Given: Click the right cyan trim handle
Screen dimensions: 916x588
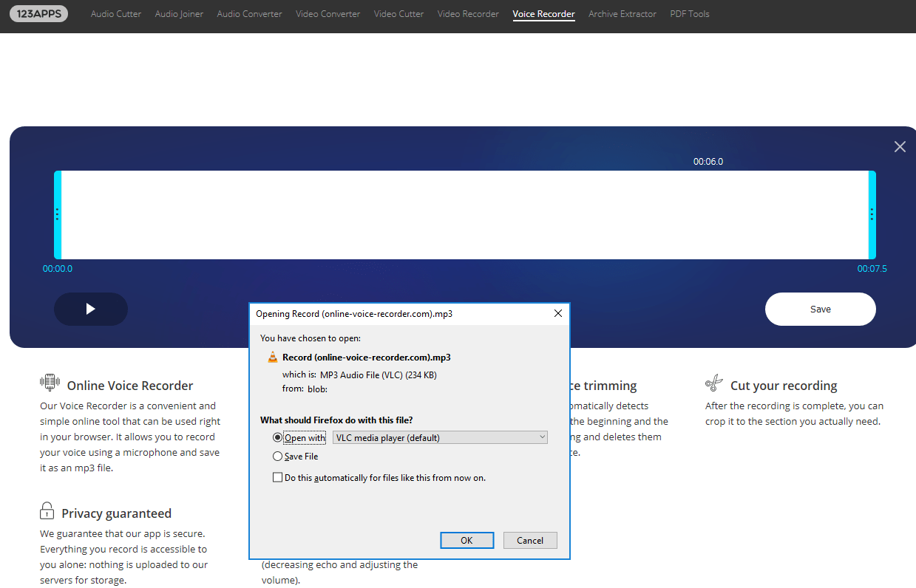Looking at the screenshot, I should click(x=872, y=215).
